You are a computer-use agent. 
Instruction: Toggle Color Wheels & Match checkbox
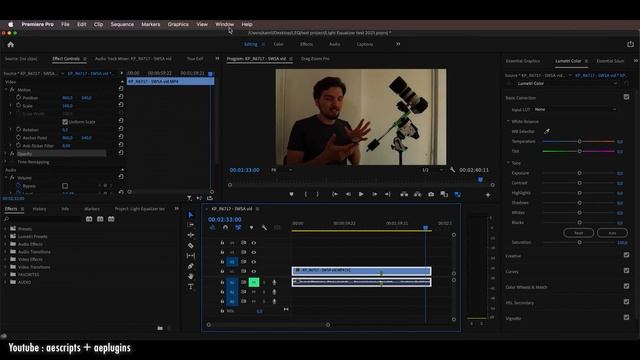click(626, 286)
